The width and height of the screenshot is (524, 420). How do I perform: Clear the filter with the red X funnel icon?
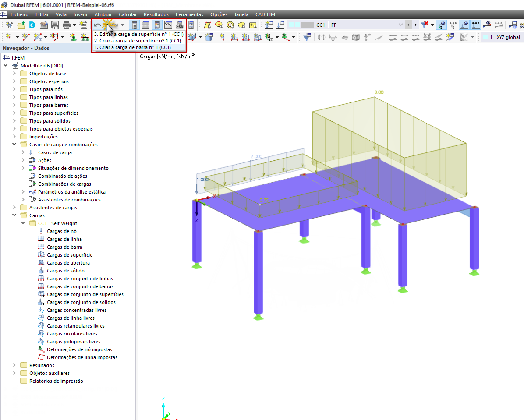coord(425,25)
